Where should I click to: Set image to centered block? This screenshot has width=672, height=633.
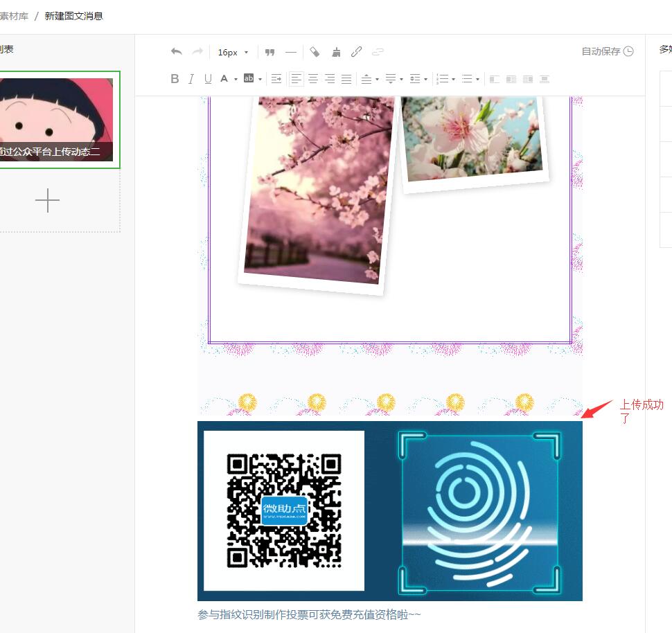pyautogui.click(x=545, y=79)
